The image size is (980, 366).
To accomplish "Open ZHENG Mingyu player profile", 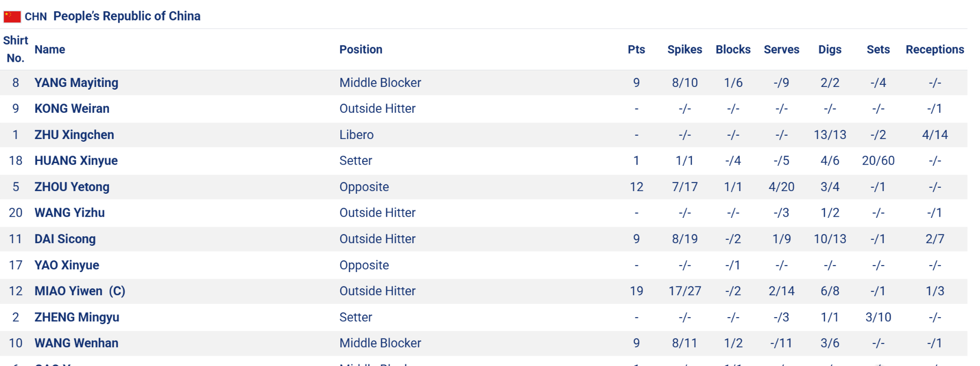I will [x=77, y=317].
